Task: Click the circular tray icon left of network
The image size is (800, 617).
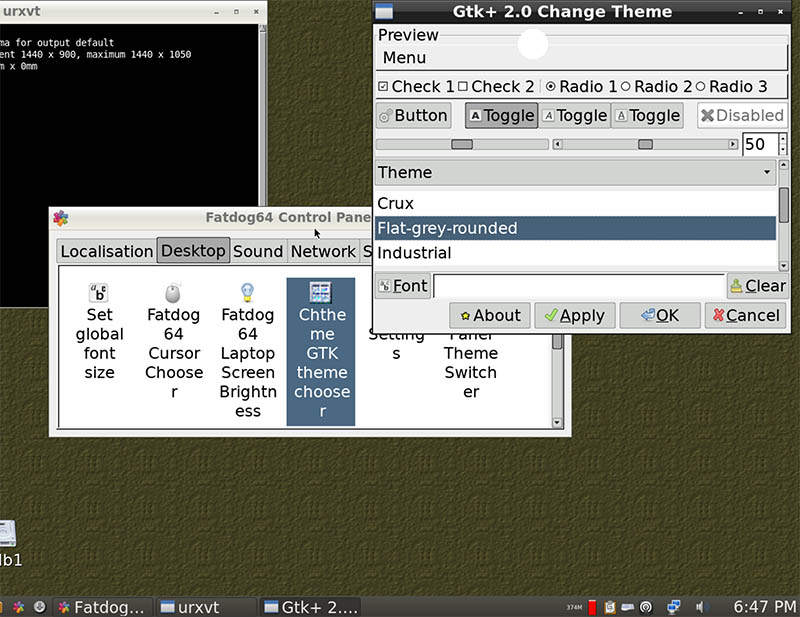Action: click(x=646, y=607)
